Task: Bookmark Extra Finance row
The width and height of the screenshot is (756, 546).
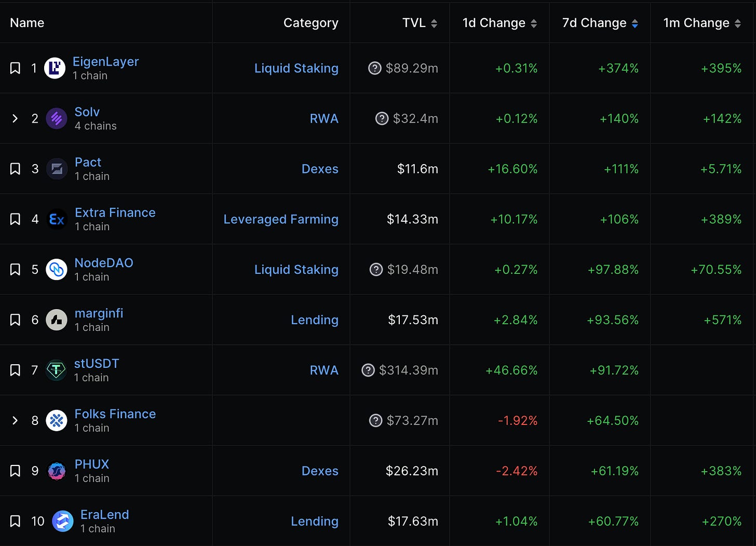Action: click(15, 219)
